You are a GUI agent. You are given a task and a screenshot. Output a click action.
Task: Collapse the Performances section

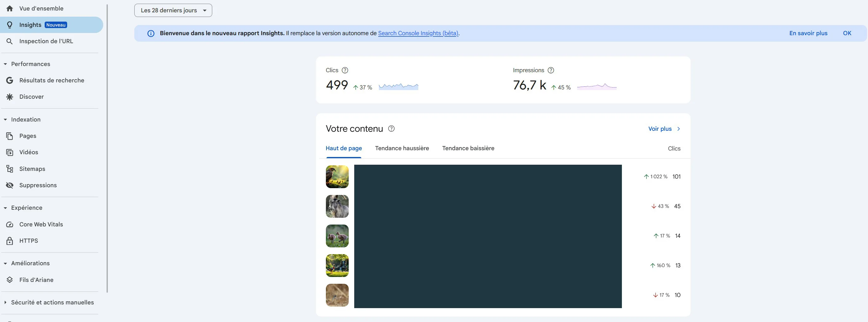(6, 64)
